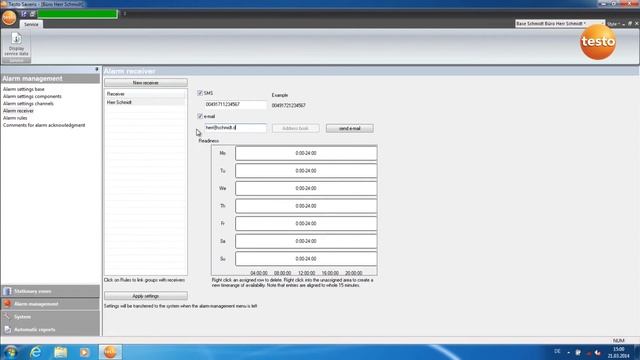Click the Action Center flag tray icon
Viewport: 640px width, 360px height.
578,352
